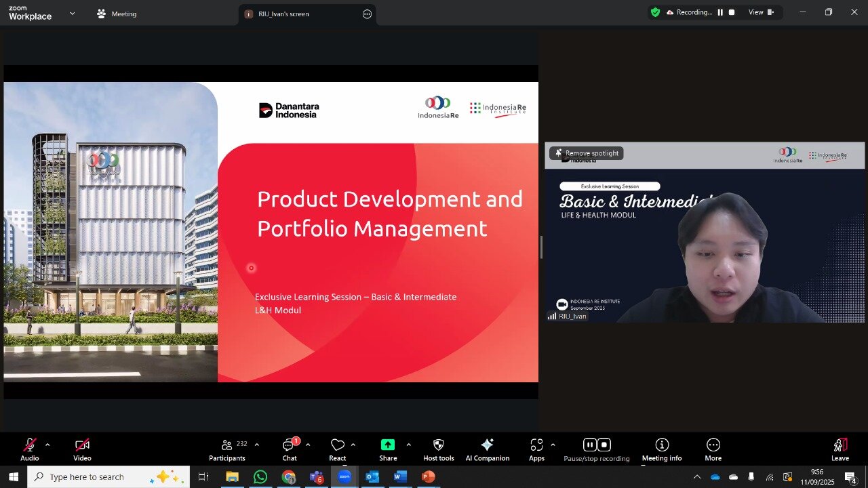Open the Chat panel
Viewport: 868px width, 488px height.
click(x=290, y=449)
